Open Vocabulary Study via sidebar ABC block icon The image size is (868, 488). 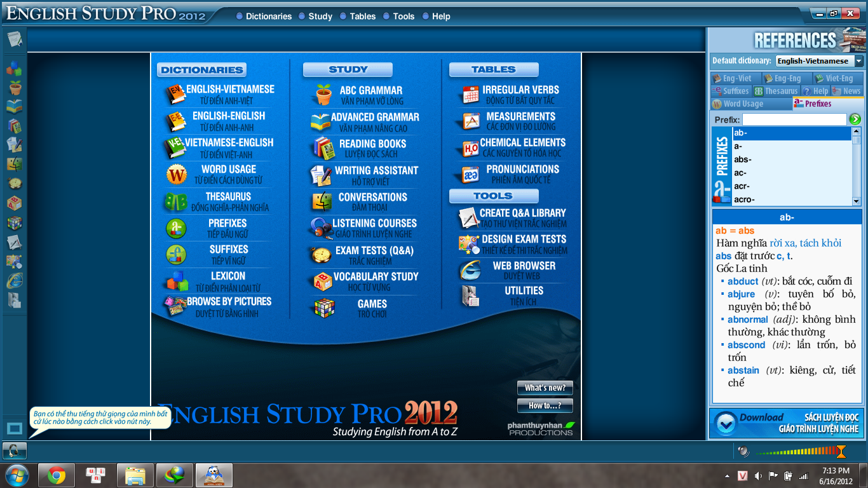(x=14, y=203)
